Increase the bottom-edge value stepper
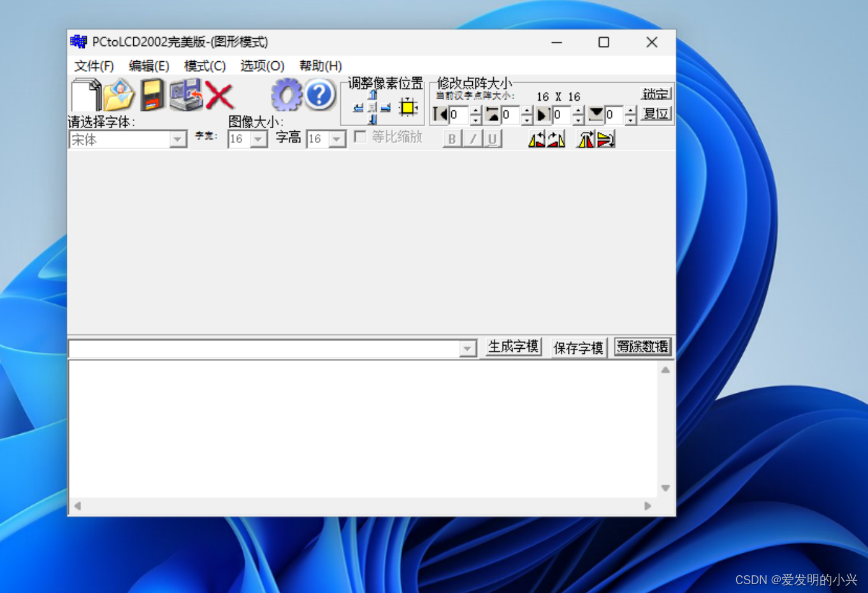The height and width of the screenshot is (593, 868). pos(631,111)
